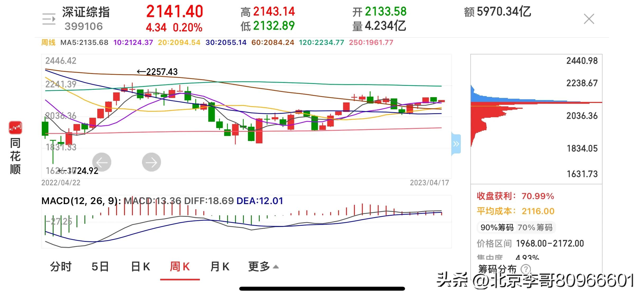The height and width of the screenshot is (297, 644).
Task: Collapse chip panel with double-chevron handle
Action: (x=456, y=144)
